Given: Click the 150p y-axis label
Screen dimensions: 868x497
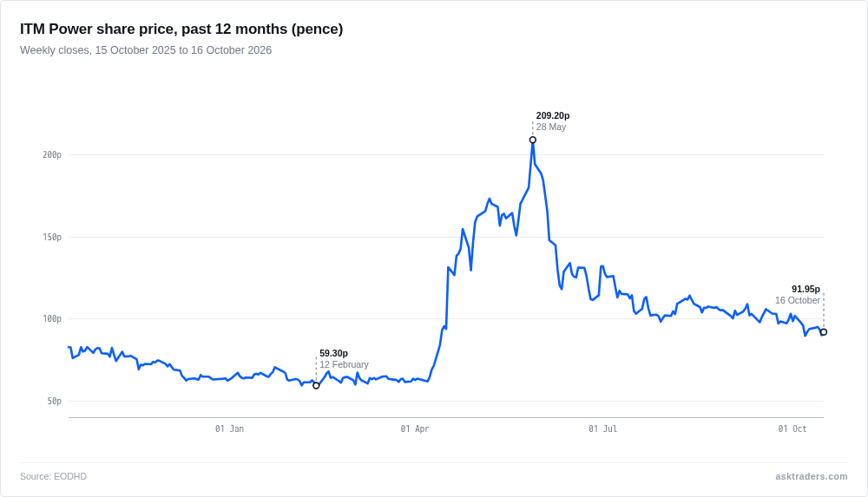Looking at the screenshot, I should pos(52,238).
